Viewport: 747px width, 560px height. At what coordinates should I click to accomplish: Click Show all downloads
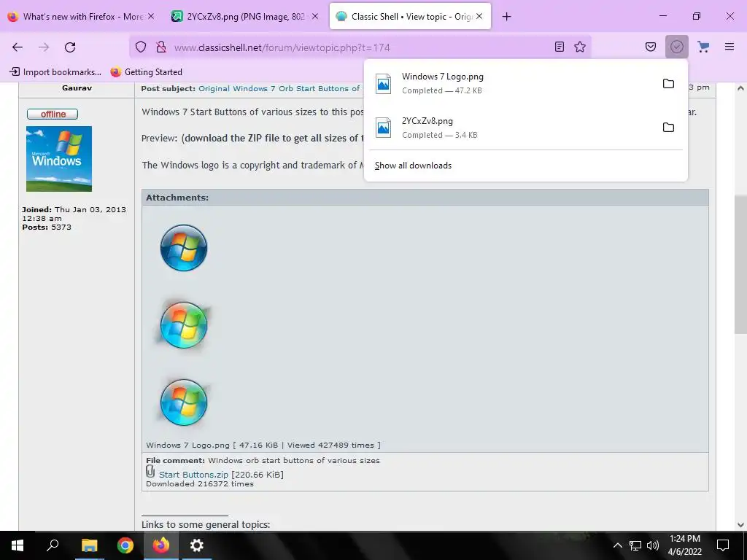(413, 166)
